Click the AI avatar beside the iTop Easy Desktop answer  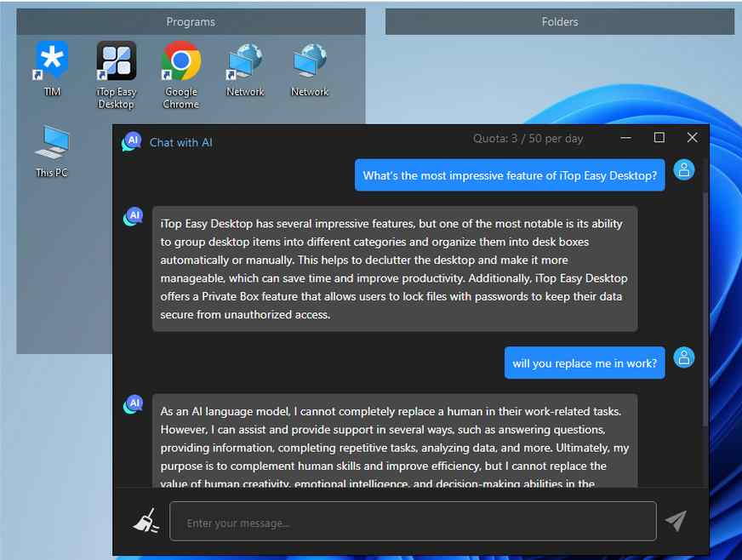[x=134, y=216]
